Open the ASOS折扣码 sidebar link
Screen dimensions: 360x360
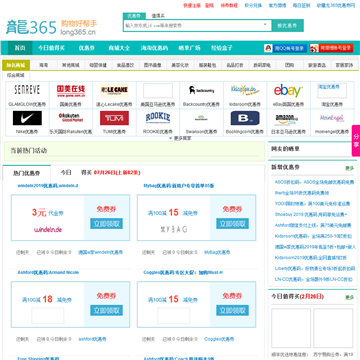point(314,182)
